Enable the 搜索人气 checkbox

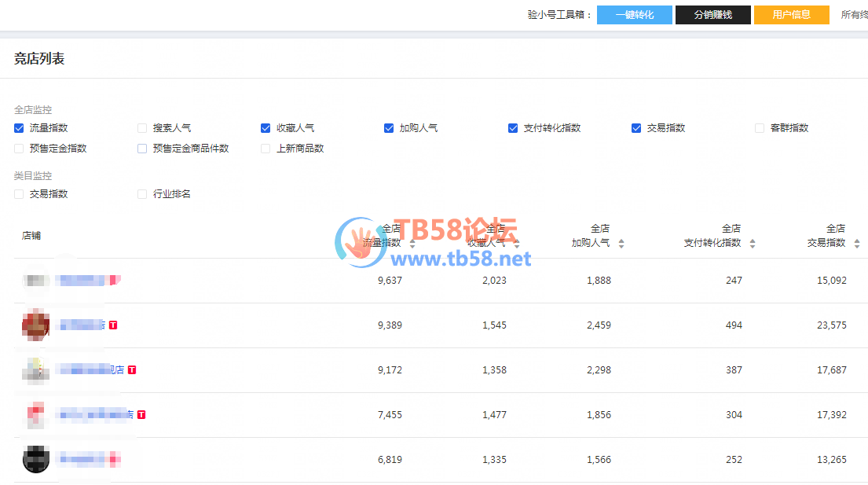click(x=142, y=128)
